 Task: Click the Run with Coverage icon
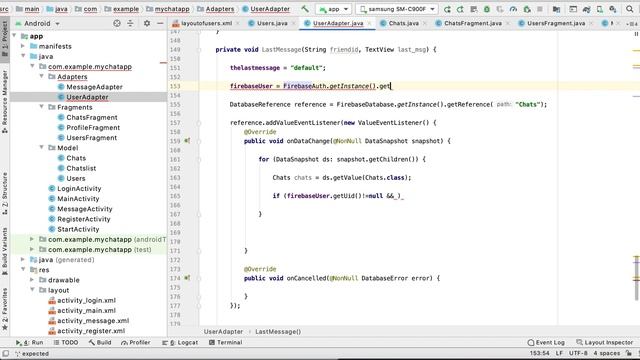coord(500,9)
